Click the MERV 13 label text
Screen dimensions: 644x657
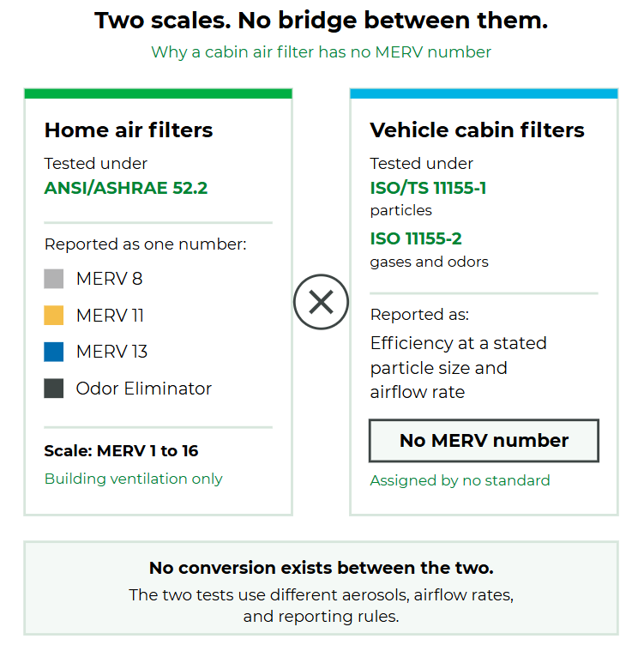click(x=111, y=352)
